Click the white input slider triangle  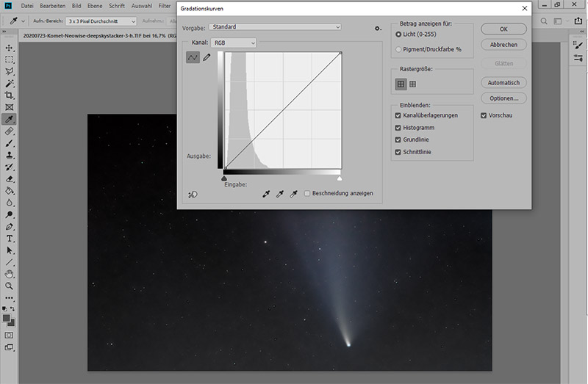(x=340, y=178)
